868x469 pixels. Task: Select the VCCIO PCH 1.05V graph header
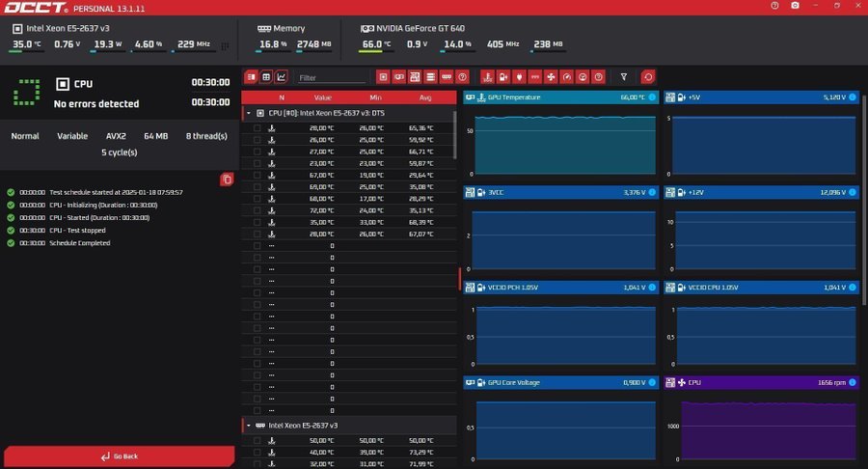(561, 288)
